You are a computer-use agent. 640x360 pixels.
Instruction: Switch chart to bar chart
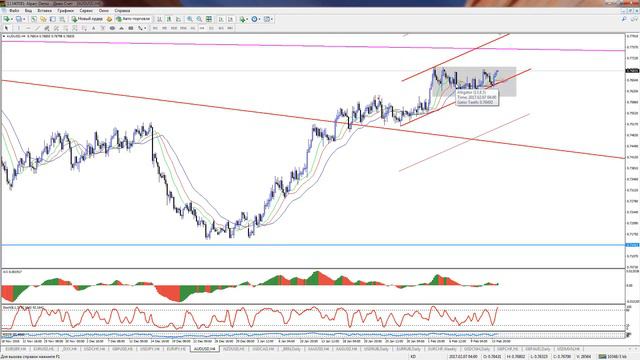click(x=159, y=19)
